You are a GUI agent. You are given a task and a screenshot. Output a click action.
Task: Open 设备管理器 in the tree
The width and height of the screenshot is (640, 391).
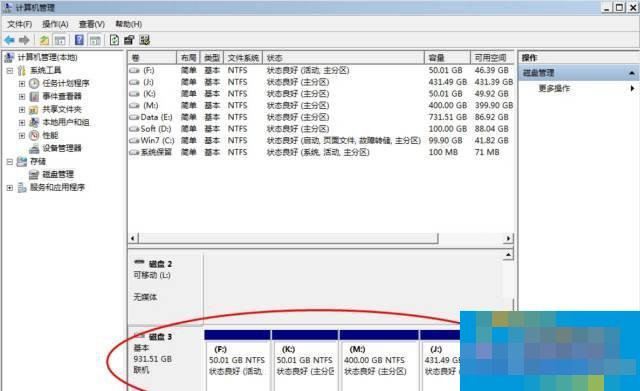click(62, 148)
